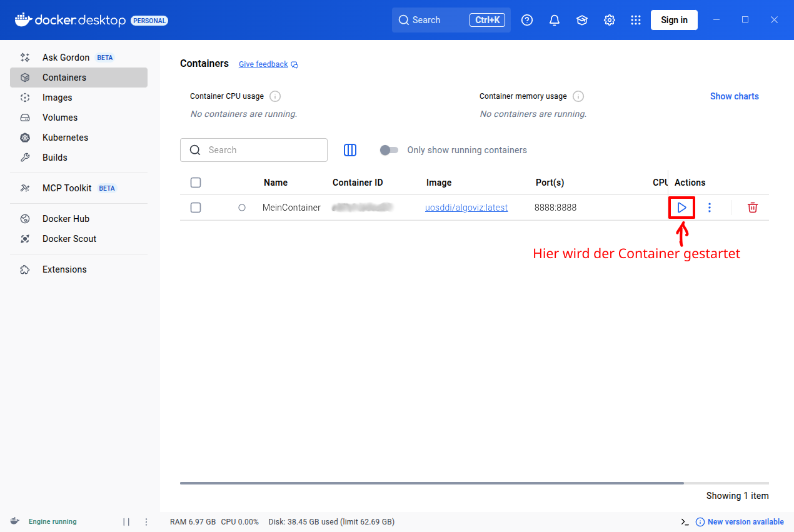Click the horizontal scrollbar below the table
794x532 pixels.
click(431, 483)
